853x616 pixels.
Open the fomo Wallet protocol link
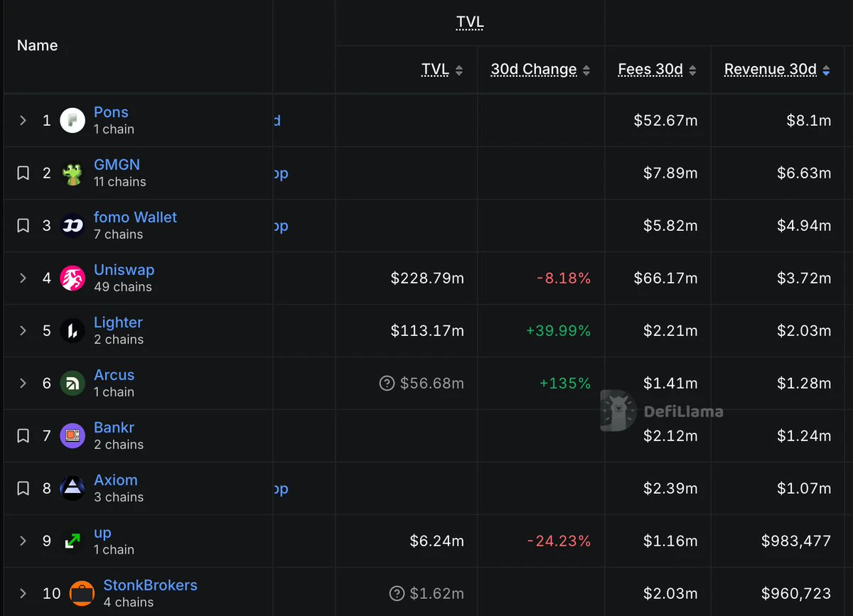(135, 217)
